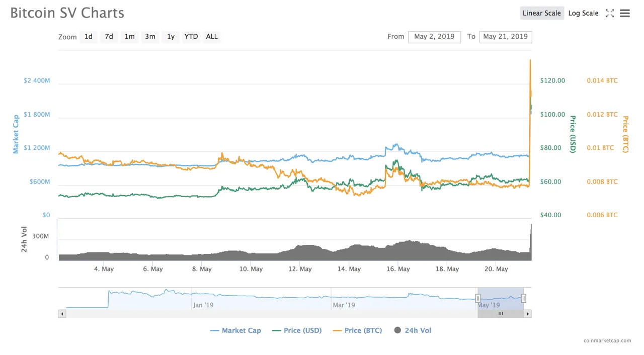Image resolution: width=644 pixels, height=355 pixels.
Task: Click the 300M volume axis label
Action: (x=41, y=236)
